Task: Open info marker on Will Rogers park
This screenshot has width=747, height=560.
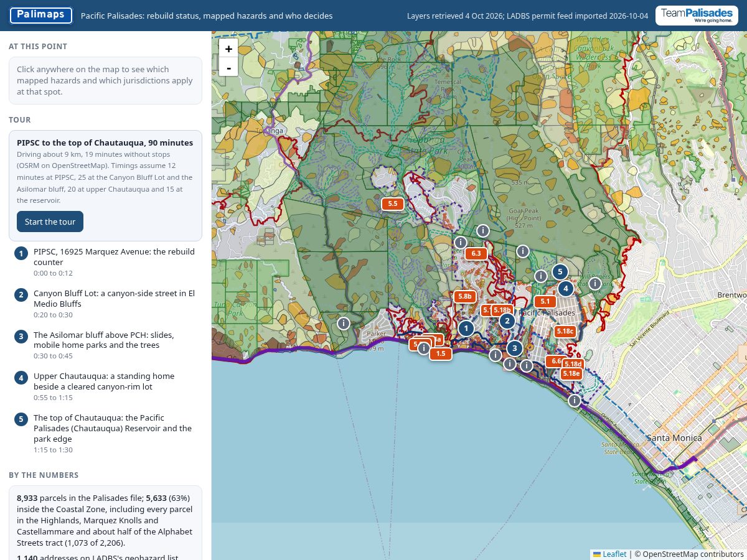Action: coord(595,284)
